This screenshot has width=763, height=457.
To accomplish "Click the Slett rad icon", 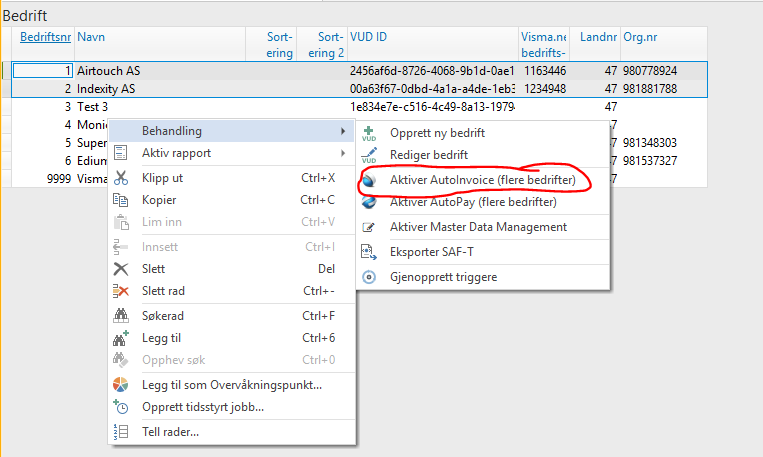I will (121, 291).
